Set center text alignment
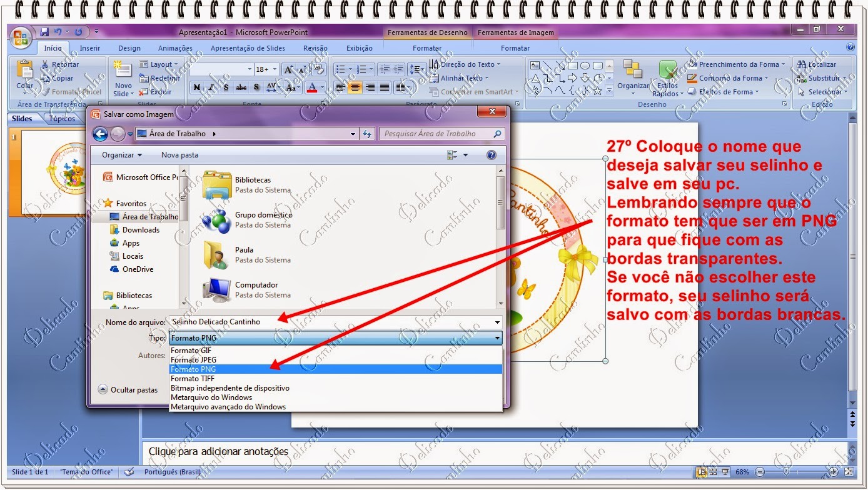868x490 pixels. tap(355, 87)
